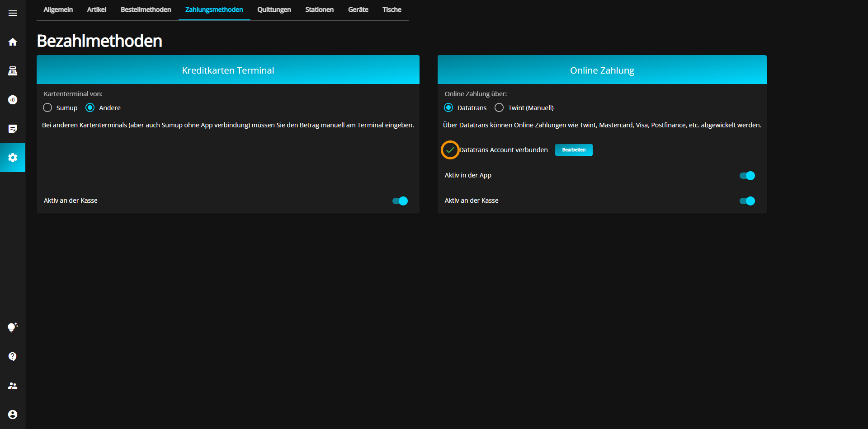The height and width of the screenshot is (429, 868).
Task: Toggle Aktiv in der App switch
Action: tap(747, 176)
